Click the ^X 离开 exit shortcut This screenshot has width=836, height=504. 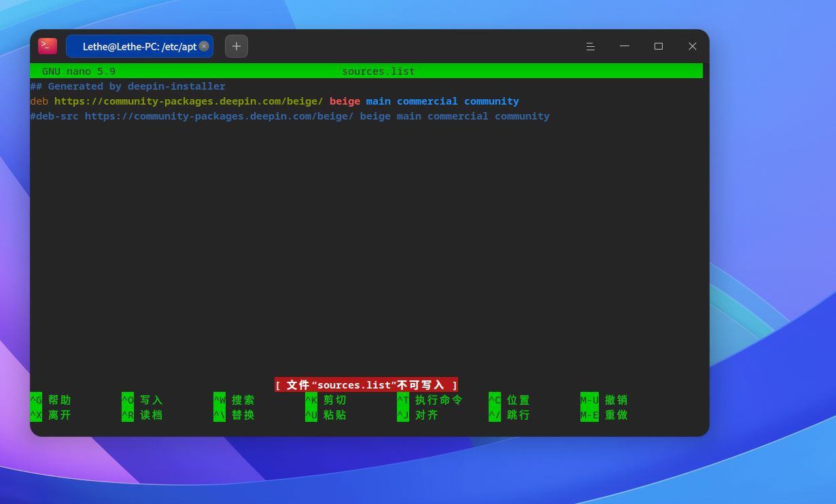tap(50, 415)
